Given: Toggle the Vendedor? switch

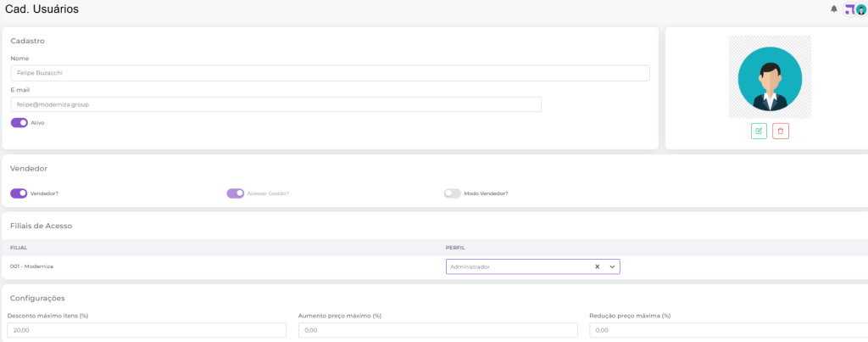Looking at the screenshot, I should (19, 193).
